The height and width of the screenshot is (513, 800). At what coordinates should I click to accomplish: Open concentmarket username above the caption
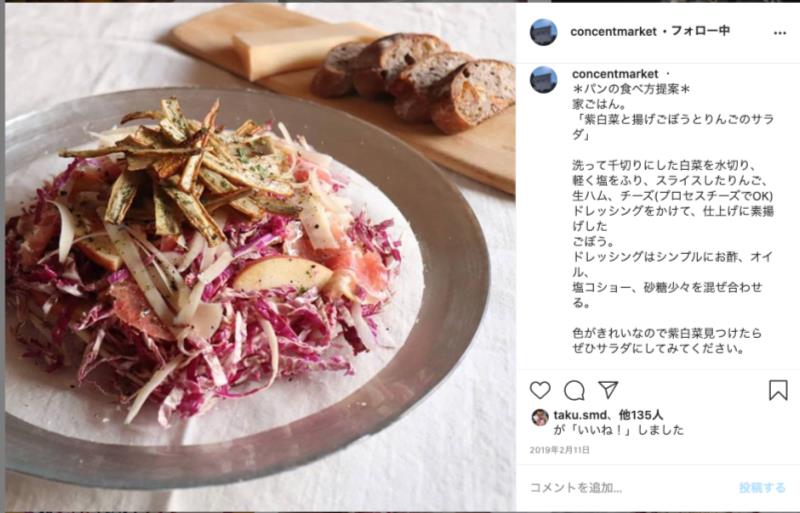pyautogui.click(x=615, y=74)
